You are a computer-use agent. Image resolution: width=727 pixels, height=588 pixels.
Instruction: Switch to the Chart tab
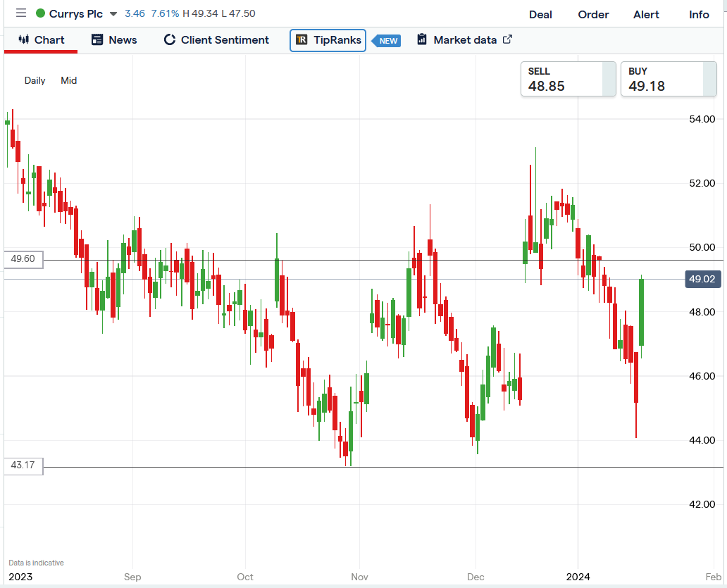pos(41,40)
